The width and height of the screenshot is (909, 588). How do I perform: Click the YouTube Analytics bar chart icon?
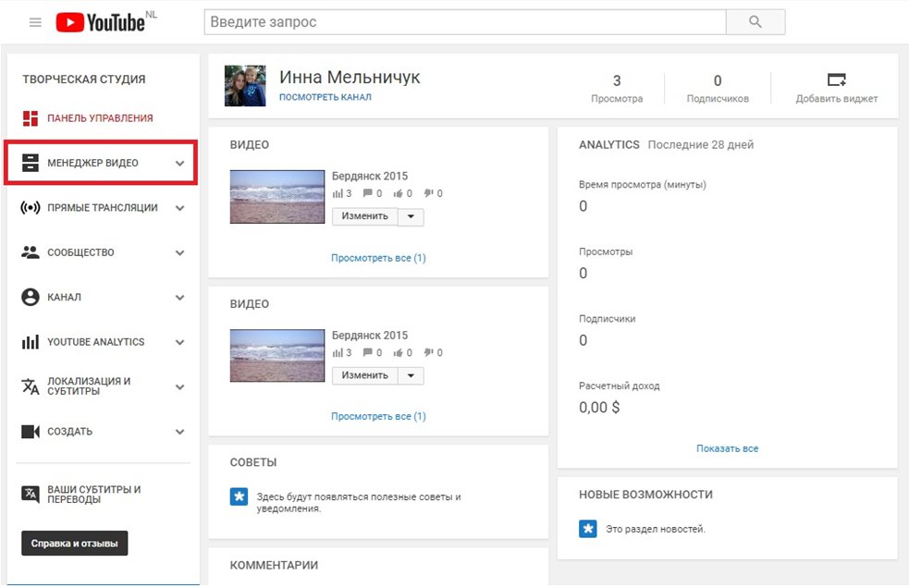point(31,342)
